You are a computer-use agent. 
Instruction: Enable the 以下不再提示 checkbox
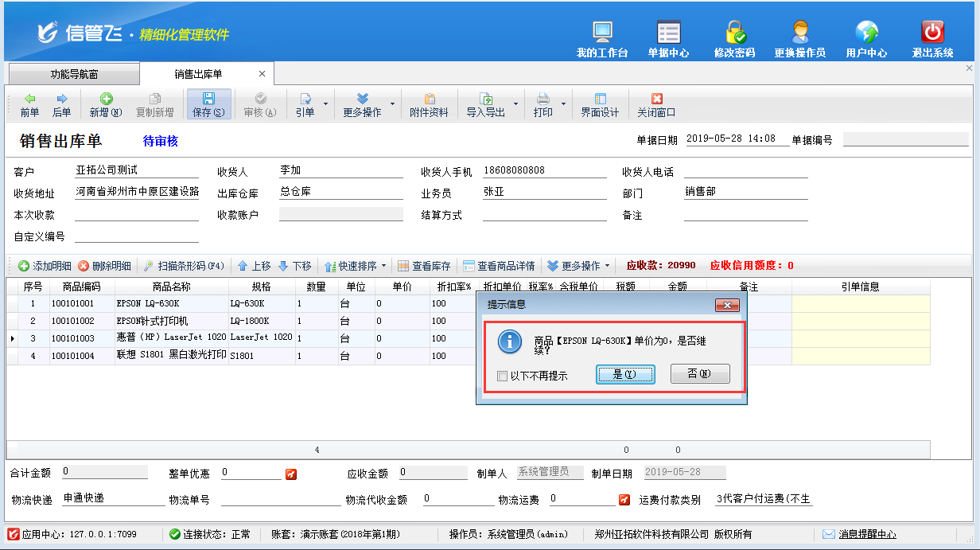[502, 376]
